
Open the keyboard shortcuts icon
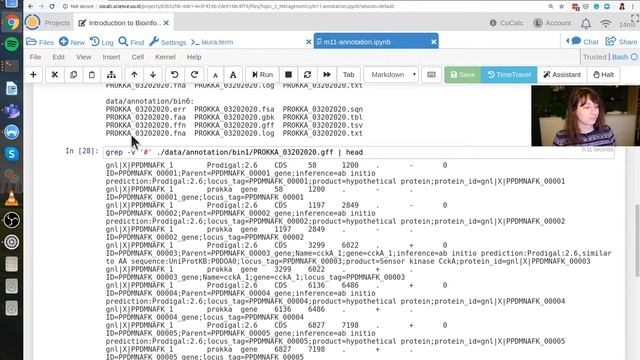tap(431, 75)
